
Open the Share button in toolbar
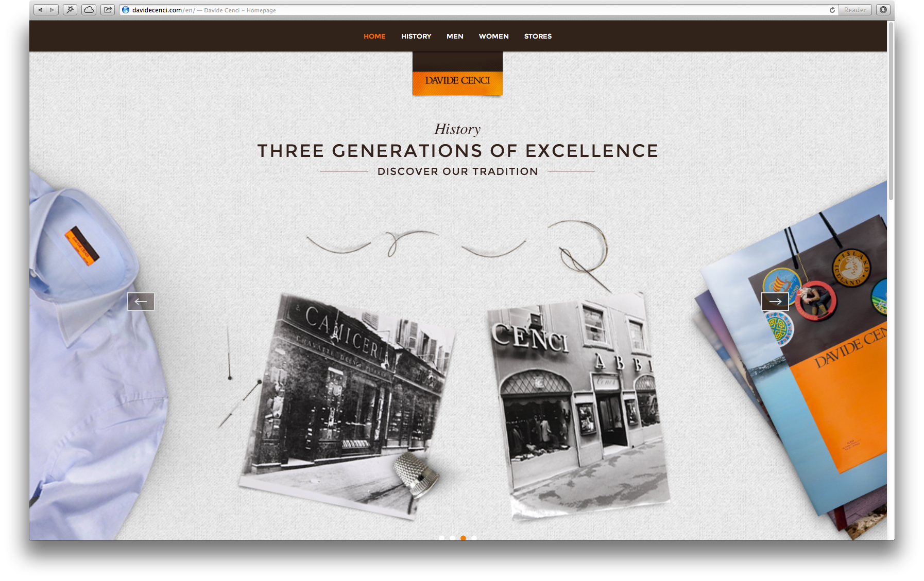[108, 10]
